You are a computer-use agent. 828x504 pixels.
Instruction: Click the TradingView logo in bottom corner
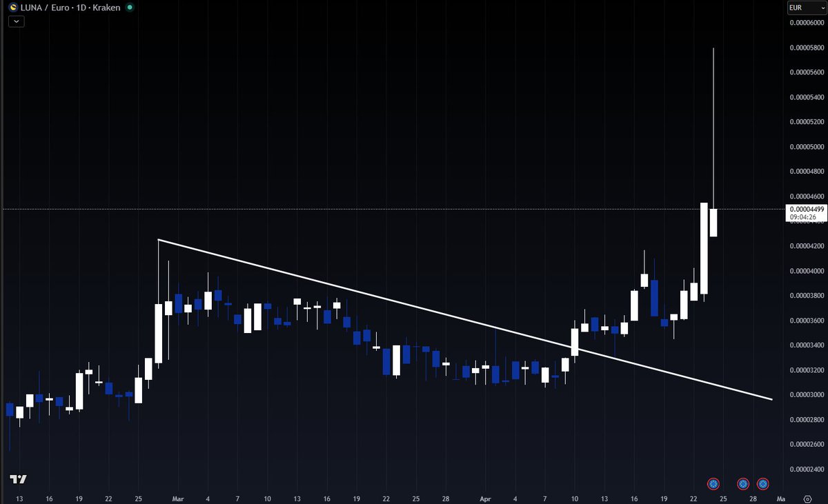18,480
